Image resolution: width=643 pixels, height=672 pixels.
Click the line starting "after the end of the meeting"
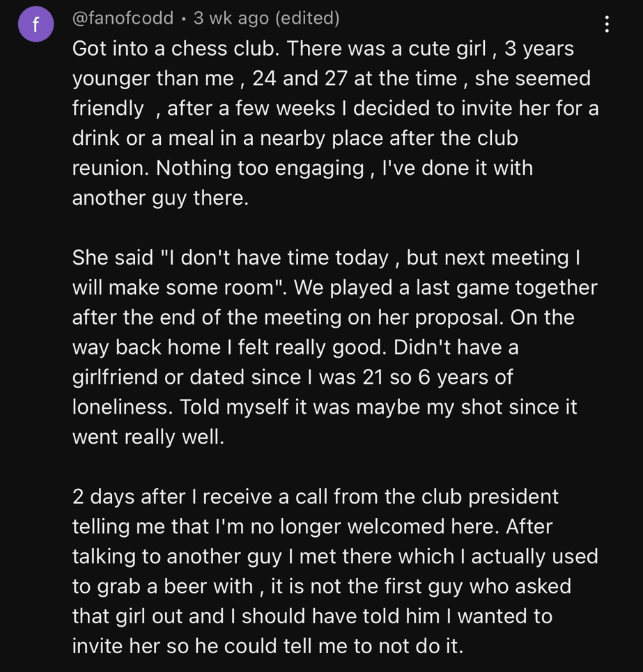tap(323, 318)
